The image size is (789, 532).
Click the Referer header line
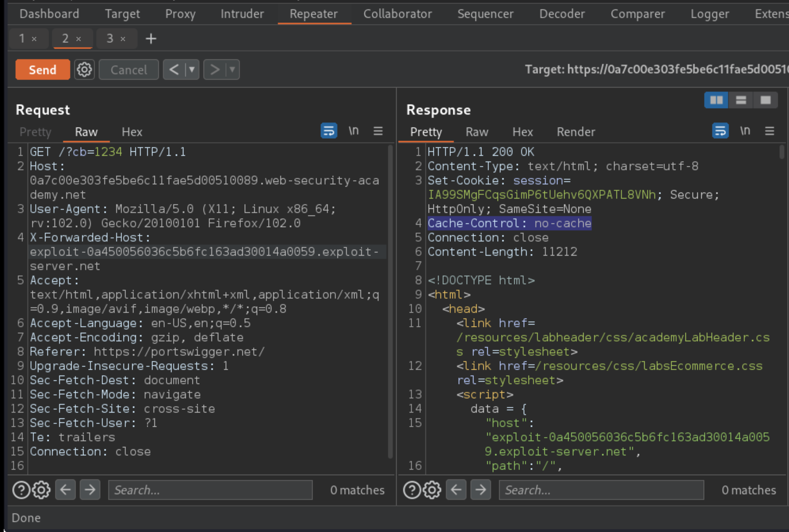(x=147, y=351)
